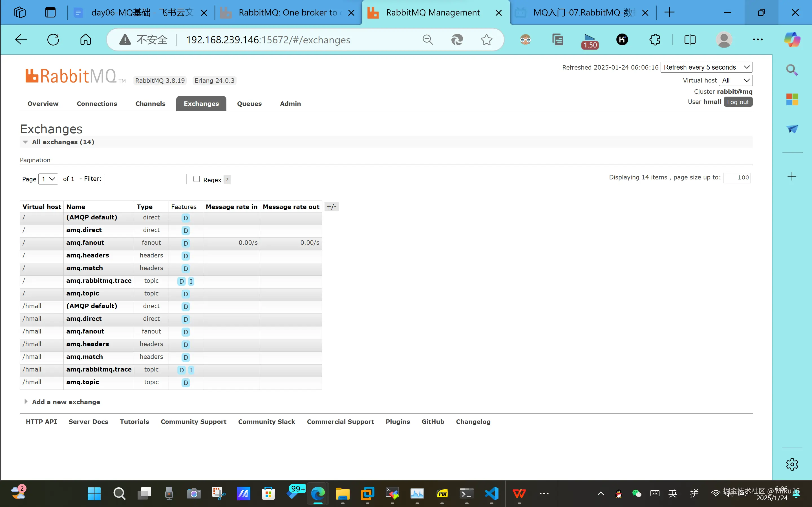Open Visual Studio Code from taskbar
Image resolution: width=812 pixels, height=507 pixels.
coord(491,493)
